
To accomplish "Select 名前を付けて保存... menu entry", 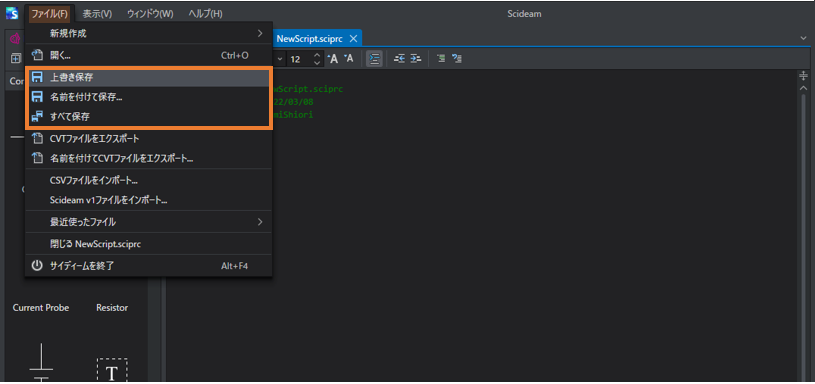I will (148, 97).
